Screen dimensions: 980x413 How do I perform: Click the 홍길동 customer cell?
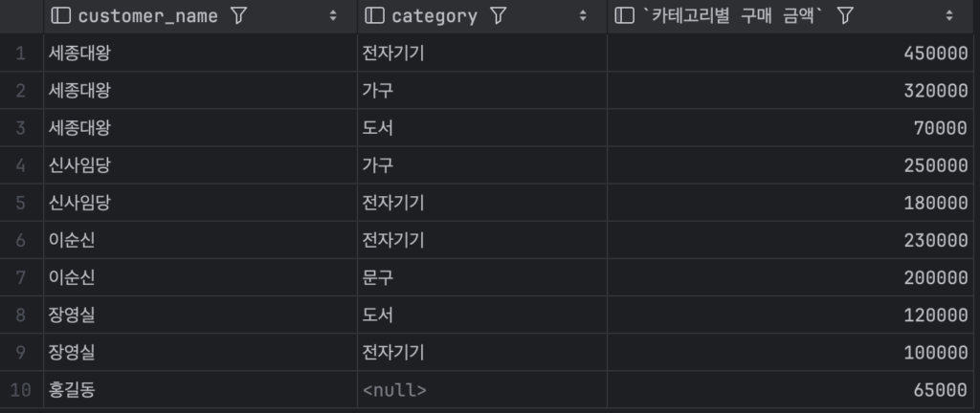point(72,390)
